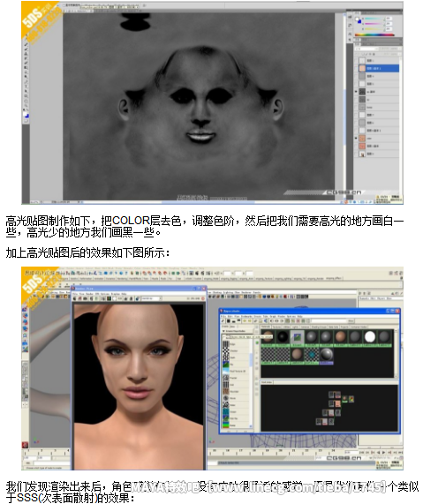This screenshot has height=504, width=423.
Task: Select the Fractal texture node icon
Action: click(x=226, y=378)
